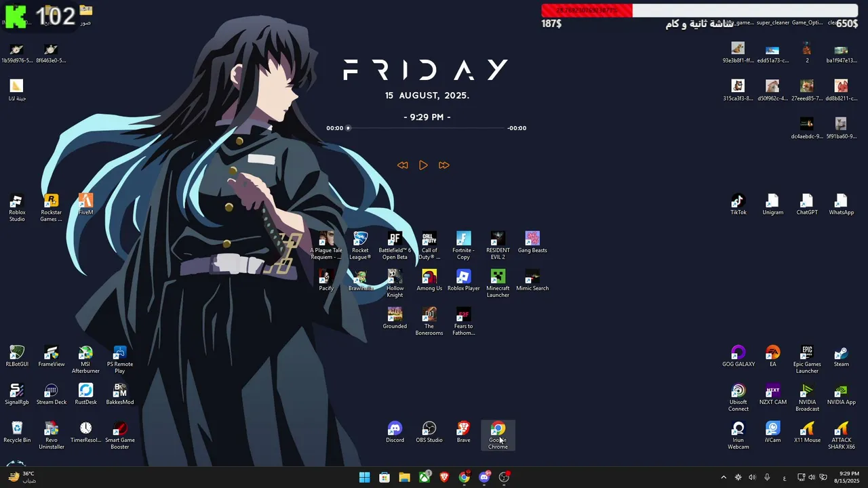Open the NZXT CAM shortcut
The height and width of the screenshot is (488, 868).
[x=772, y=394]
